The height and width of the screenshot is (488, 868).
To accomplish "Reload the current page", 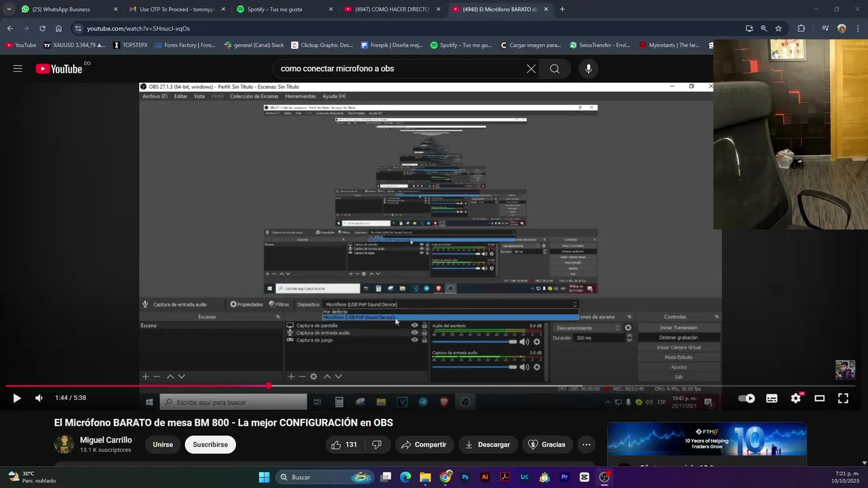I will tap(42, 28).
